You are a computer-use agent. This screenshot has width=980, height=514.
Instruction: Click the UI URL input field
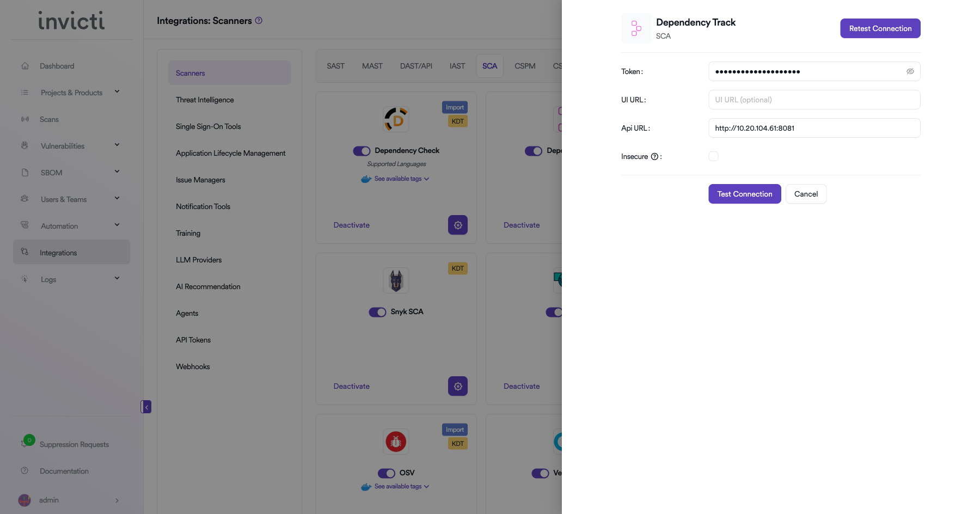814,100
